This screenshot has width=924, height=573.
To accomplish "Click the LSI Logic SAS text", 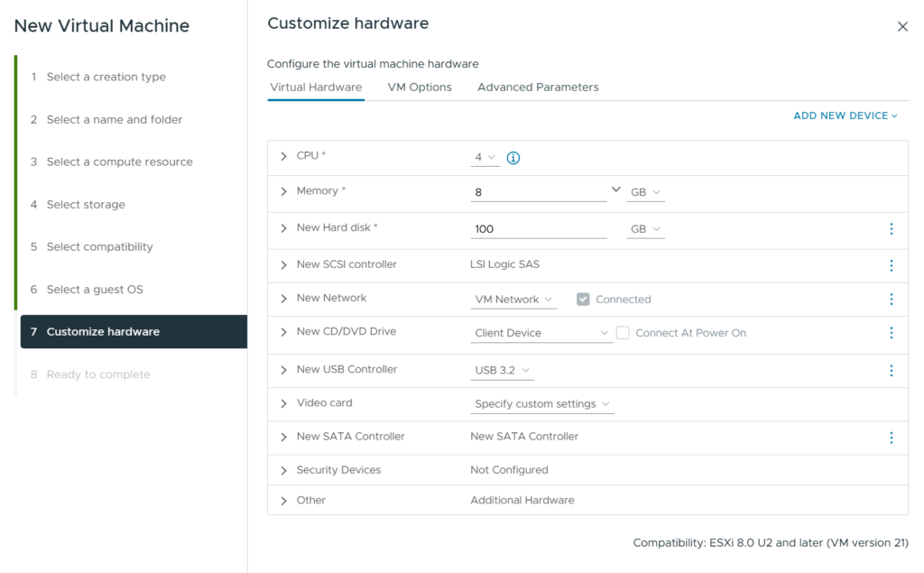I will click(505, 264).
